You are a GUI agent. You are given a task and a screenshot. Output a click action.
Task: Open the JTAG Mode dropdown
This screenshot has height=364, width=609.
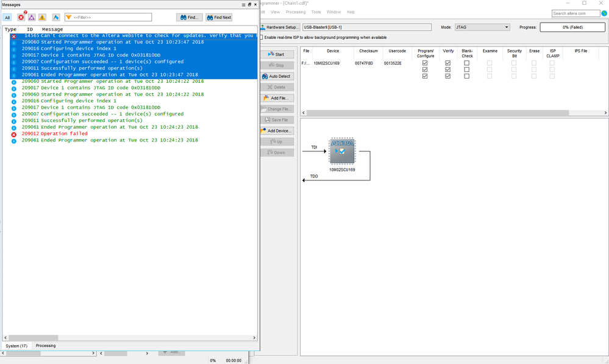482,27
